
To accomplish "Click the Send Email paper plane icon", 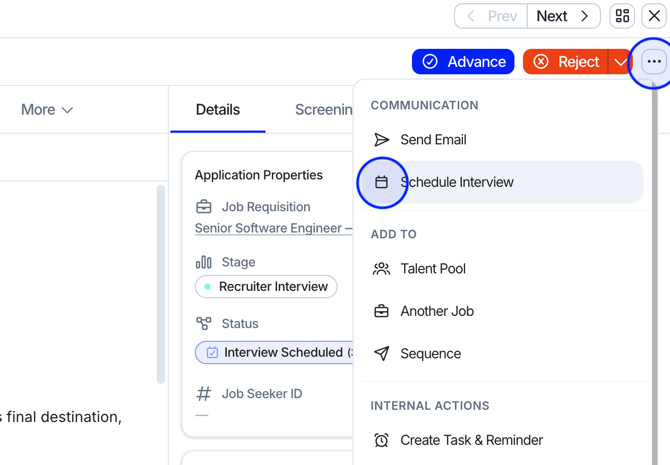I will click(x=381, y=140).
